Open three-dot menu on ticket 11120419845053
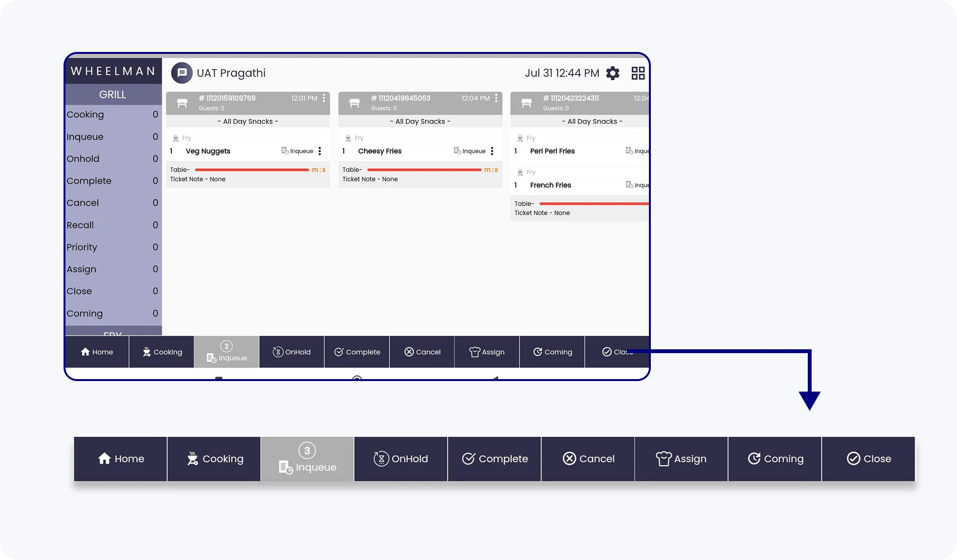The height and width of the screenshot is (560, 957). 496,98
